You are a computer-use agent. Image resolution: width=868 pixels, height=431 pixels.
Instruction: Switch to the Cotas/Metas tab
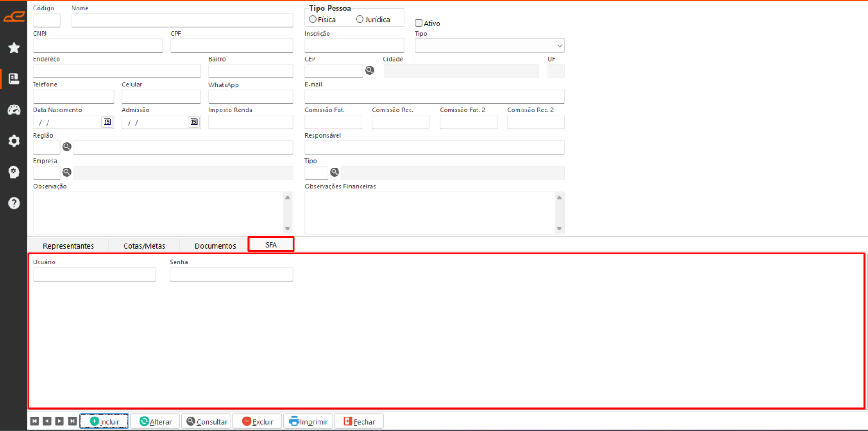pyautogui.click(x=144, y=246)
